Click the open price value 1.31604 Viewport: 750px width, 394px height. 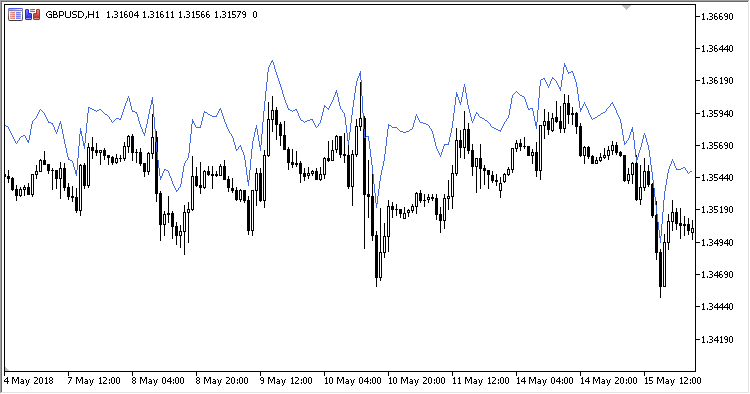[x=122, y=15]
